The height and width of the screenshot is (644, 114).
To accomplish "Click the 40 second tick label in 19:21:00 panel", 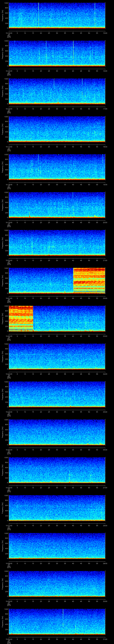I will [73, 298].
